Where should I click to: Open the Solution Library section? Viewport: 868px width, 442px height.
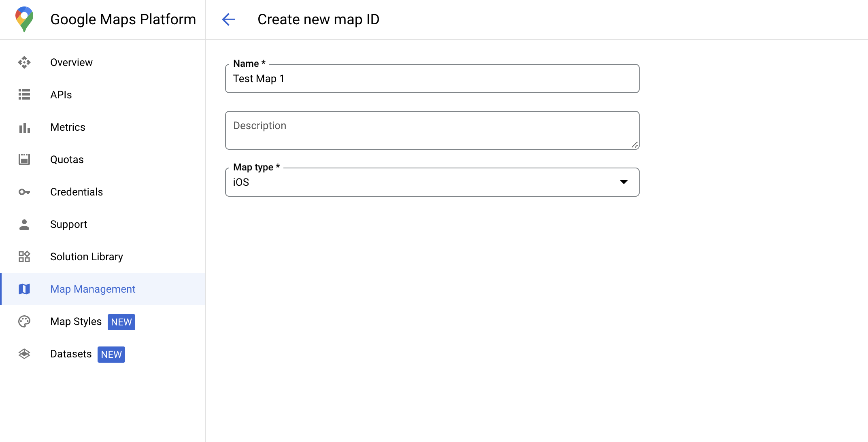[x=86, y=257]
